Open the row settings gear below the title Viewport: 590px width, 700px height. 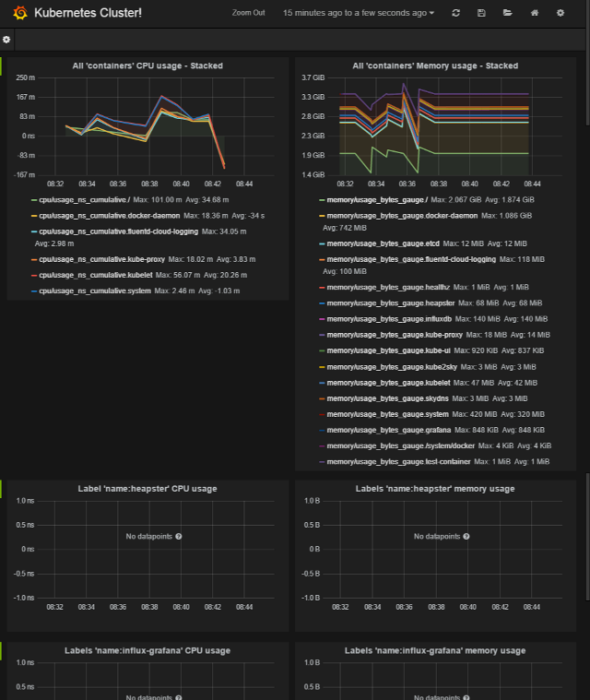(6, 40)
